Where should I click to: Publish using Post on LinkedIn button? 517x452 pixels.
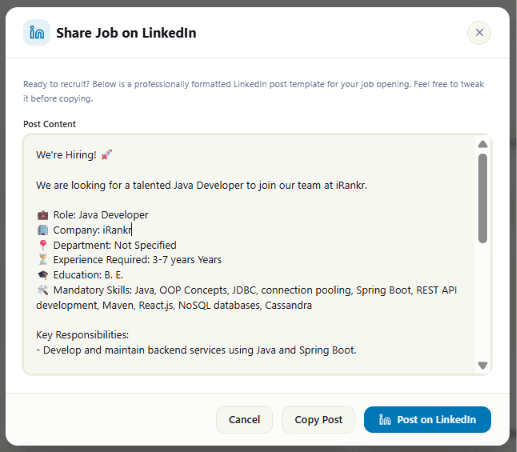427,420
